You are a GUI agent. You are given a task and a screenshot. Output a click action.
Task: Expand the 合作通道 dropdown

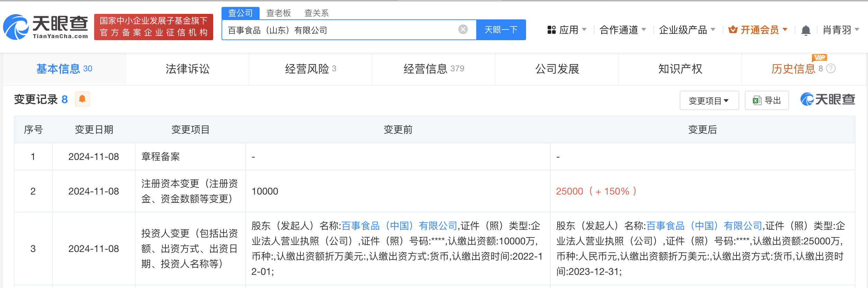(x=623, y=30)
